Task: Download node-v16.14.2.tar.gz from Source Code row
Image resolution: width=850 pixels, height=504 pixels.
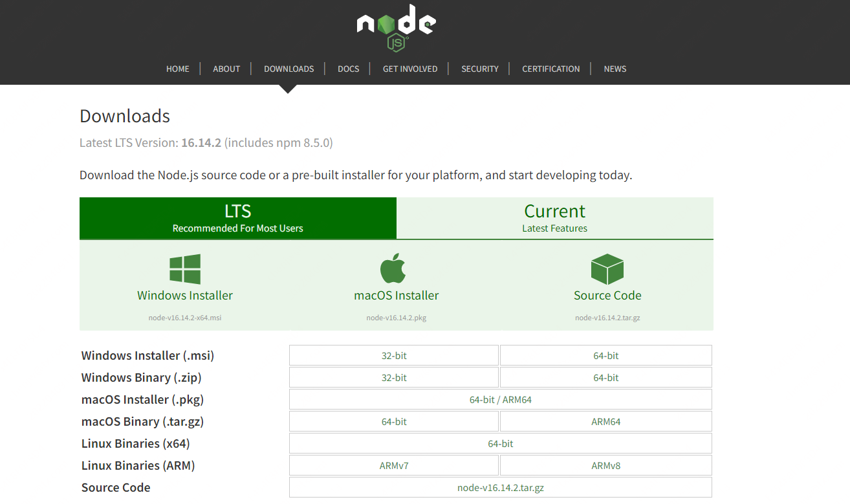Action: [500, 488]
